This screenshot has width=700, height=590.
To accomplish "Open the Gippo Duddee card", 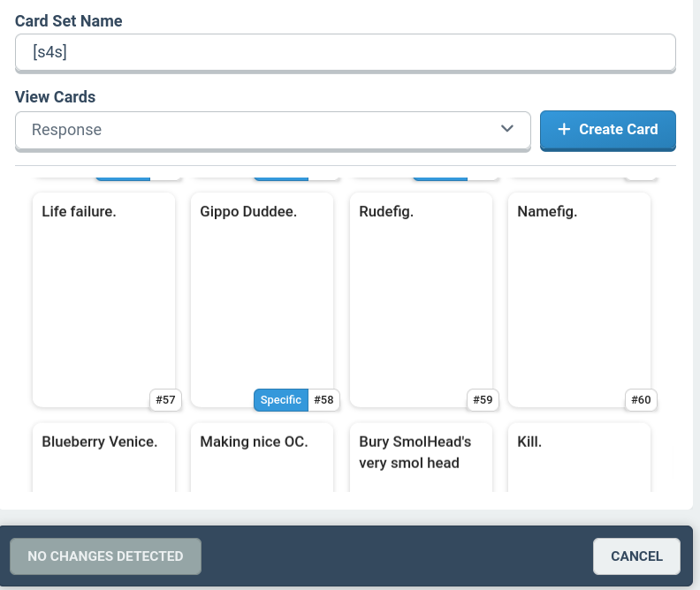I will click(262, 299).
